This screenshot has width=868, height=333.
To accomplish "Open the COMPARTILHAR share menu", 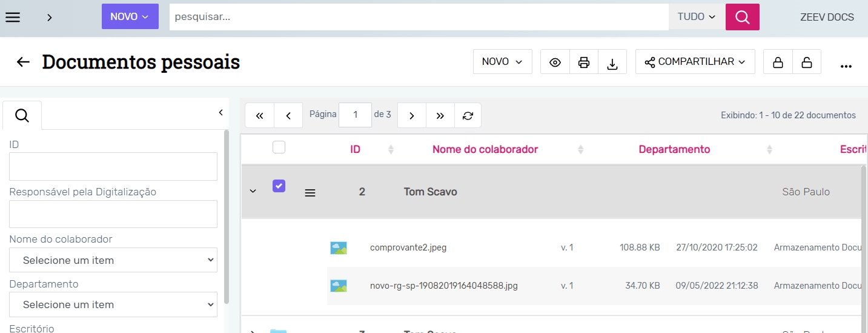I will tap(695, 62).
